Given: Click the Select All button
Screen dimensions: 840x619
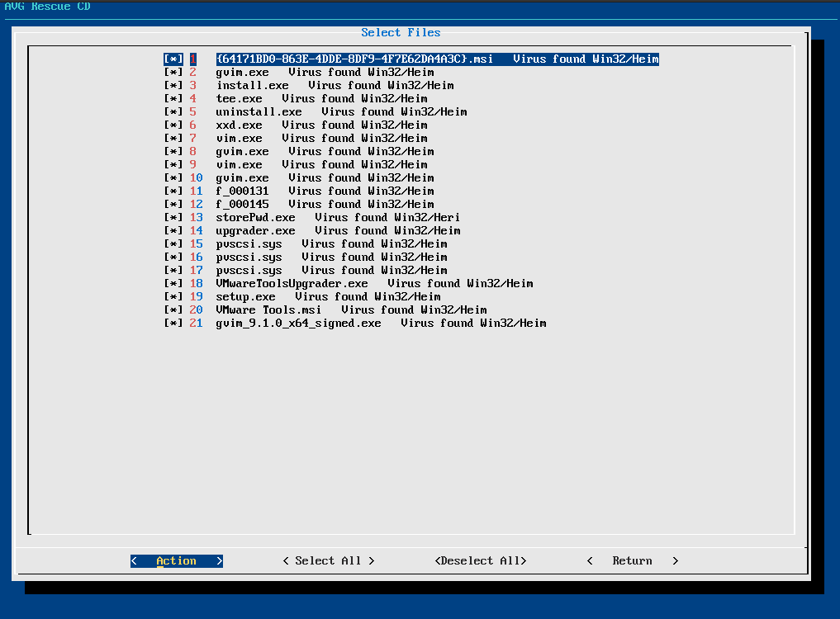Looking at the screenshot, I should click(329, 560).
